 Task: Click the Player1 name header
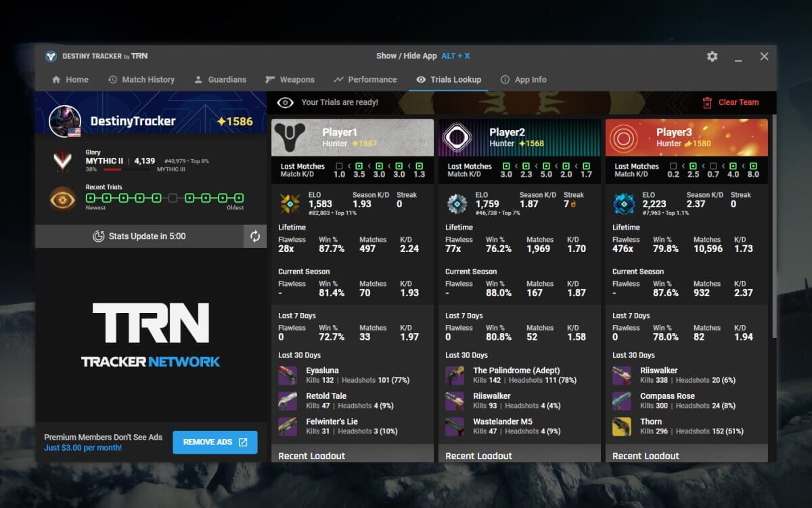click(x=339, y=132)
